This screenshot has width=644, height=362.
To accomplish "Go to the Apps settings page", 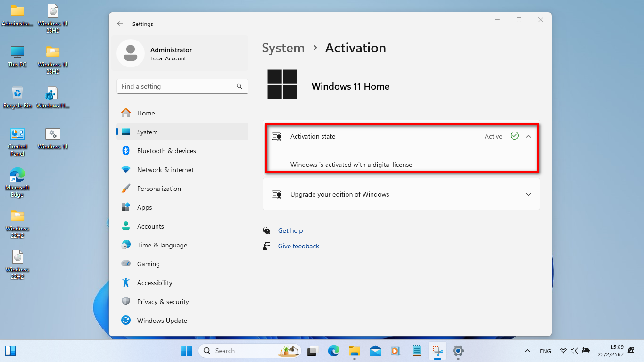I will pos(182,207).
